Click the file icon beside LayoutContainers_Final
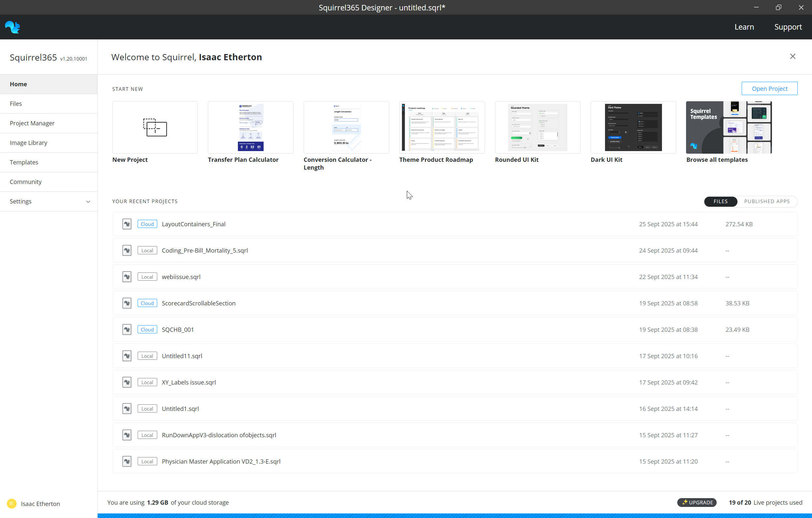Image resolution: width=812 pixels, height=518 pixels. [x=127, y=224]
